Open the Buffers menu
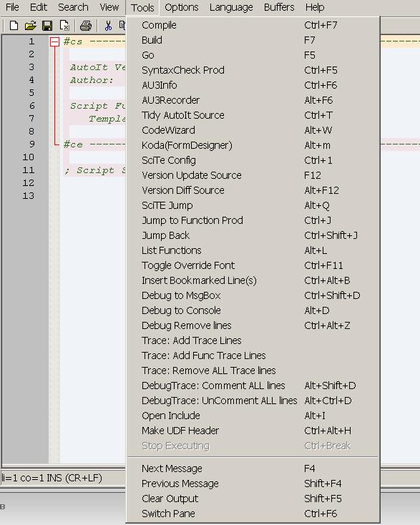The image size is (420, 525). coord(278,7)
